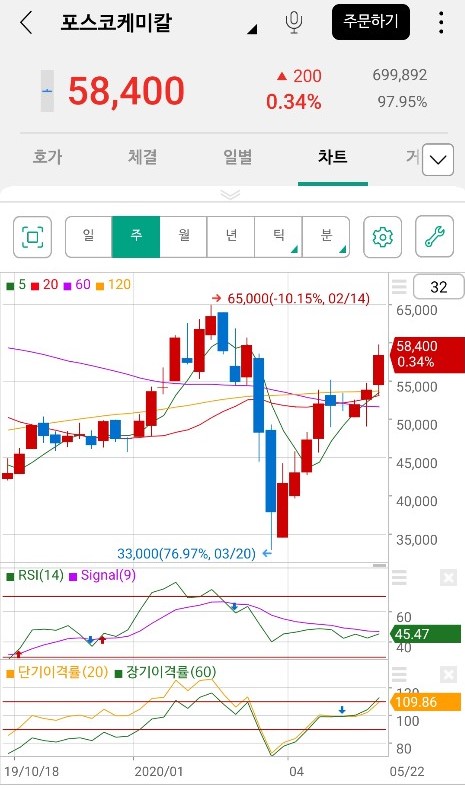The image size is (465, 789).
Task: Select the 년 yearly period
Action: click(231, 237)
